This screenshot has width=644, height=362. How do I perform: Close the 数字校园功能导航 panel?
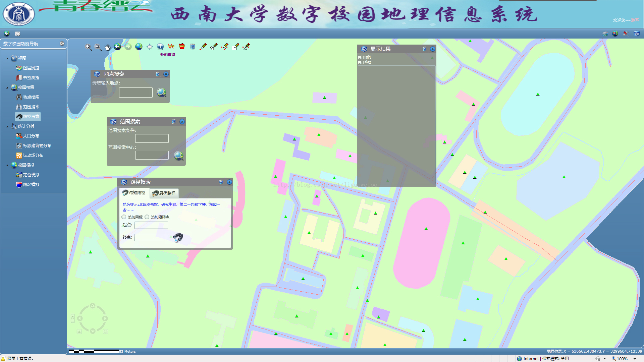coord(62,44)
